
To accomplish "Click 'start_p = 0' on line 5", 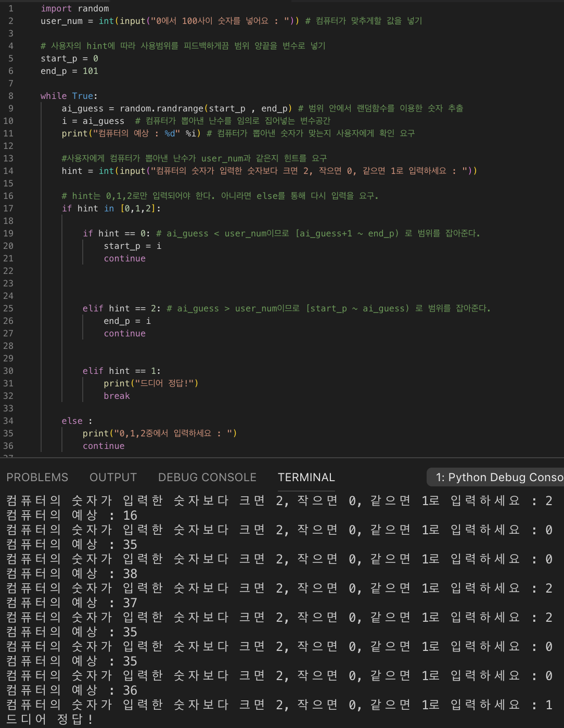I will [x=69, y=58].
